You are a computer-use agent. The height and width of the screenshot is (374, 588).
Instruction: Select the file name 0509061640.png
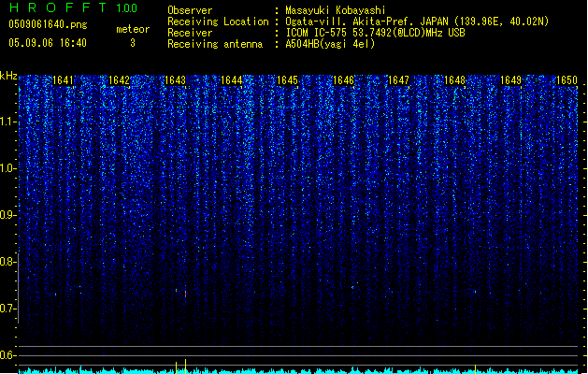tap(48, 24)
